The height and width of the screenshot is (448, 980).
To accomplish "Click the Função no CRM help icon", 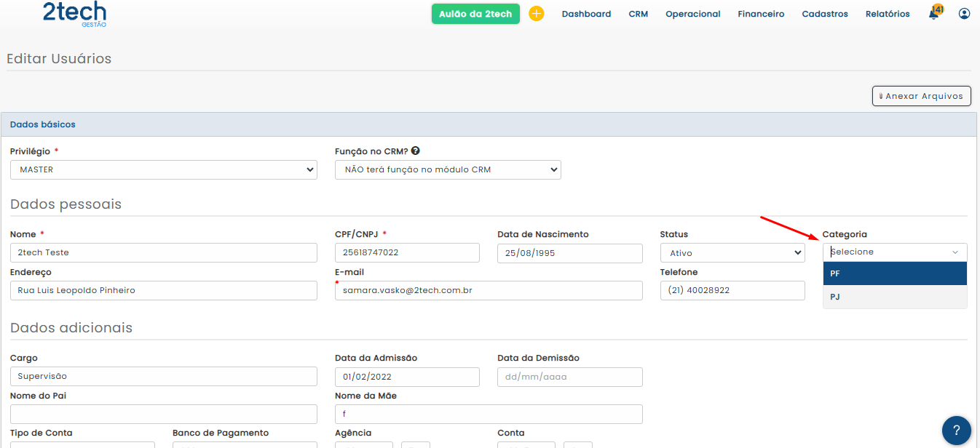I will [416, 151].
